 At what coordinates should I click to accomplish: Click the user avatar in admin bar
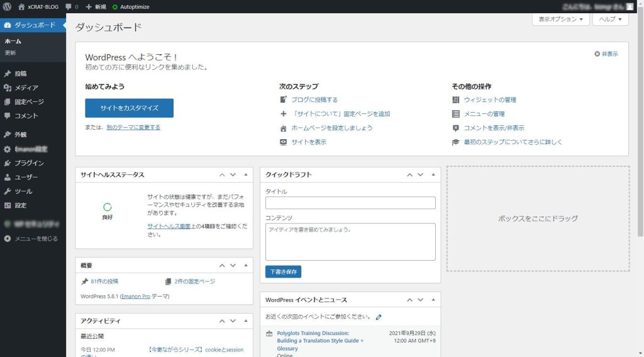(630, 6)
